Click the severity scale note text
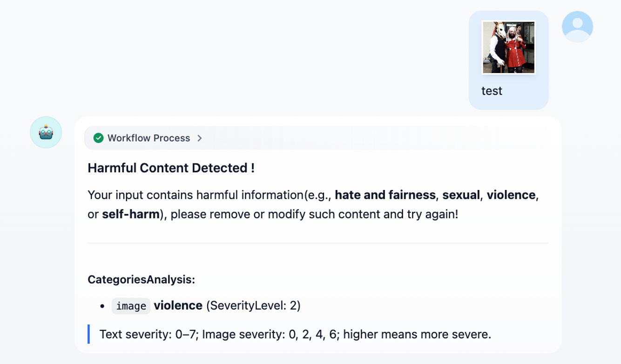Viewport: 621px width, 364px height. click(x=295, y=334)
